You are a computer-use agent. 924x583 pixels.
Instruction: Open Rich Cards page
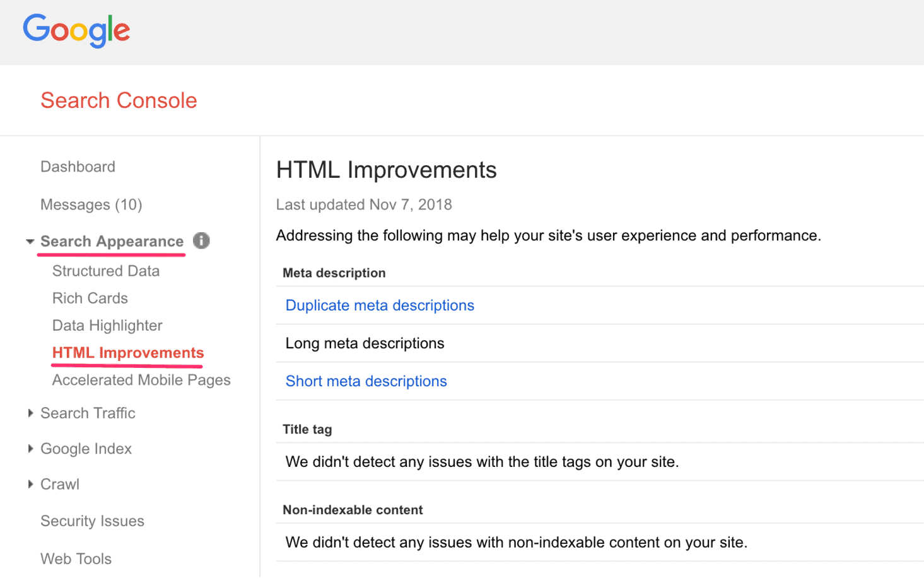pos(90,298)
